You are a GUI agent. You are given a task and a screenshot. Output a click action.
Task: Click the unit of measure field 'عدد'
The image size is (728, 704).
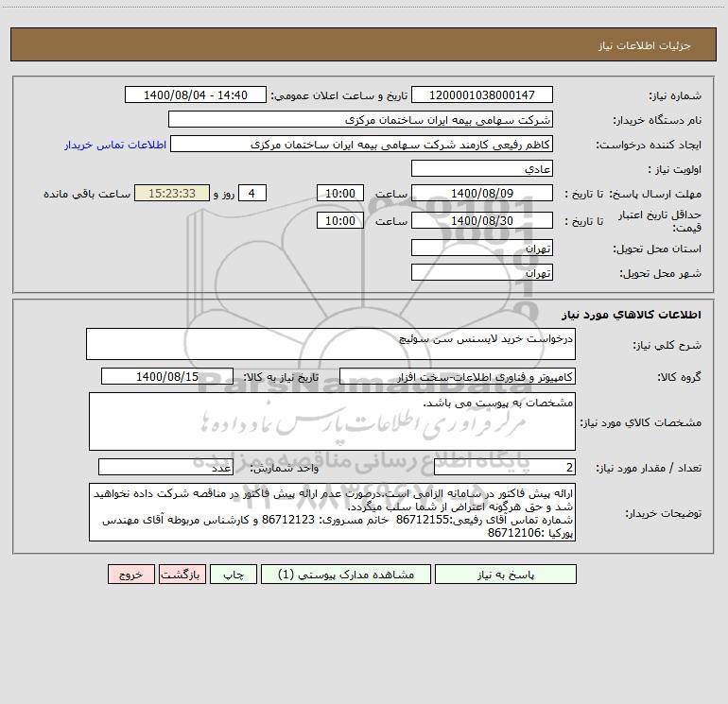[165, 467]
